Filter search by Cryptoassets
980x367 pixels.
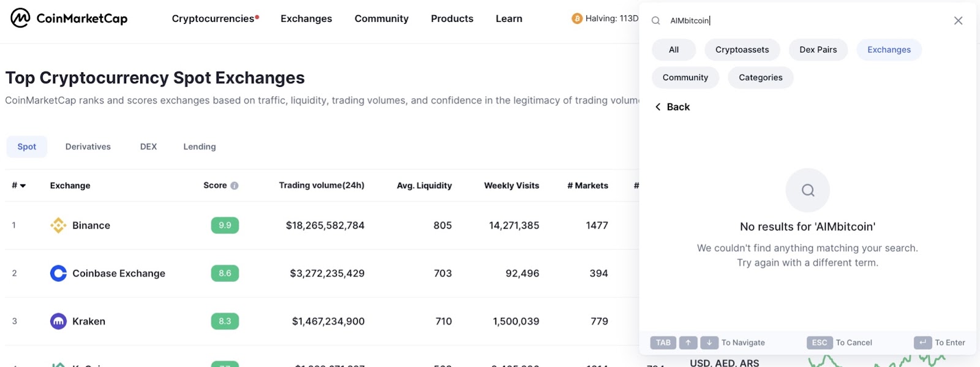(x=742, y=50)
